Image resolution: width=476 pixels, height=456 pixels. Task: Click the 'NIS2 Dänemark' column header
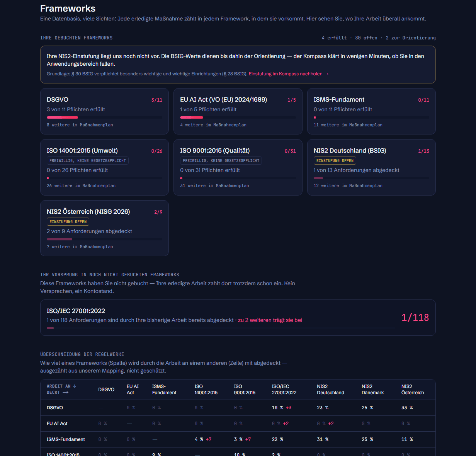(373, 390)
